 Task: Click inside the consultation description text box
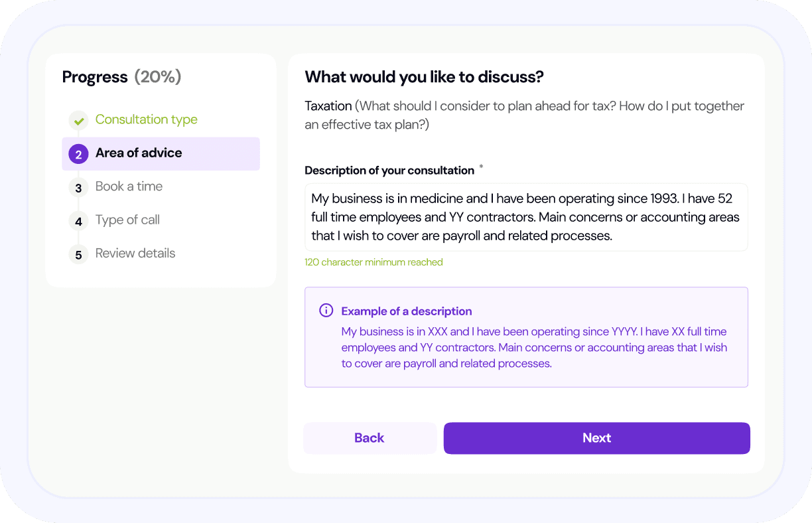[x=525, y=217]
